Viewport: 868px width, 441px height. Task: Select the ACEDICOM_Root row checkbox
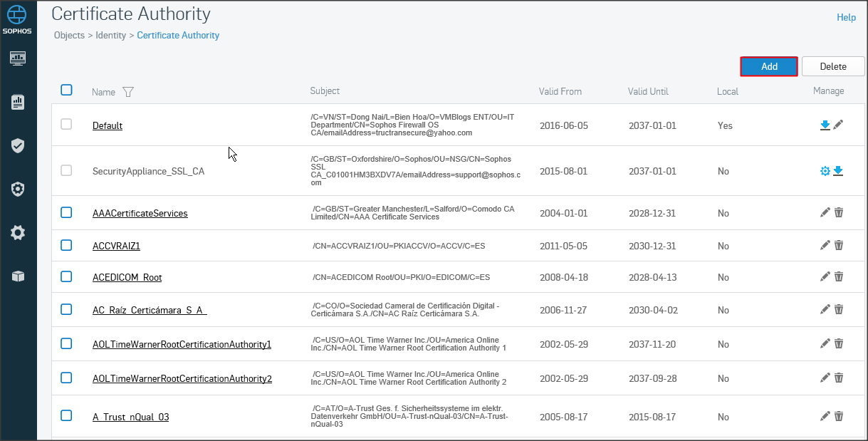pos(66,276)
